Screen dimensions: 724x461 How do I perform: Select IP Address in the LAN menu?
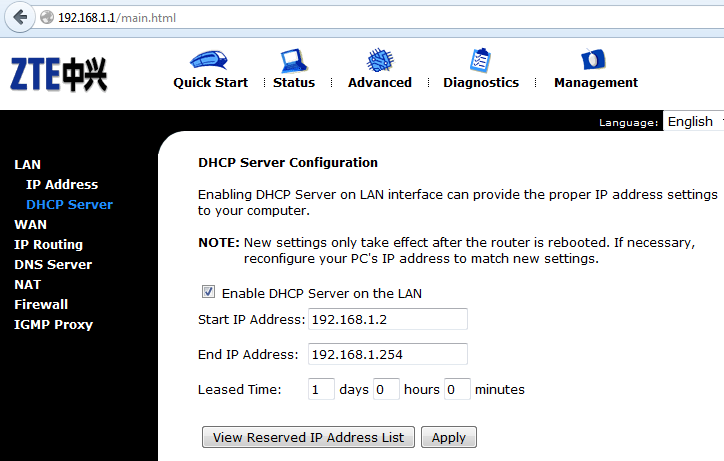(x=62, y=185)
